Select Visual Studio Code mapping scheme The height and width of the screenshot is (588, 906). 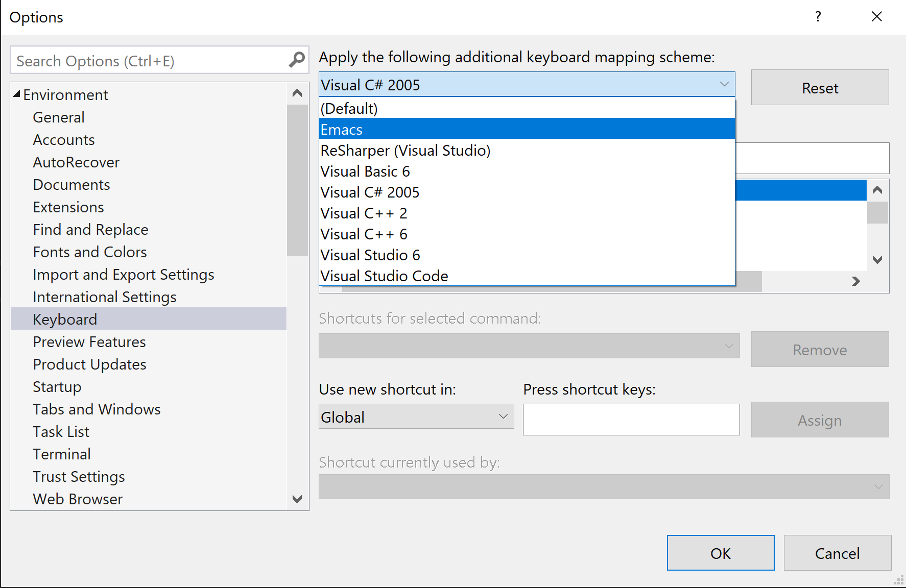[x=526, y=276]
